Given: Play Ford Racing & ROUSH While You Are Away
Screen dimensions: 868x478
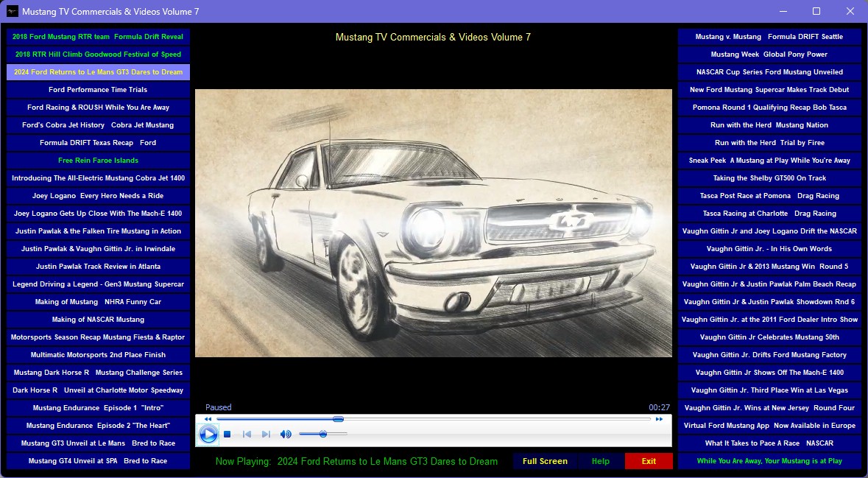Looking at the screenshot, I should [98, 108].
